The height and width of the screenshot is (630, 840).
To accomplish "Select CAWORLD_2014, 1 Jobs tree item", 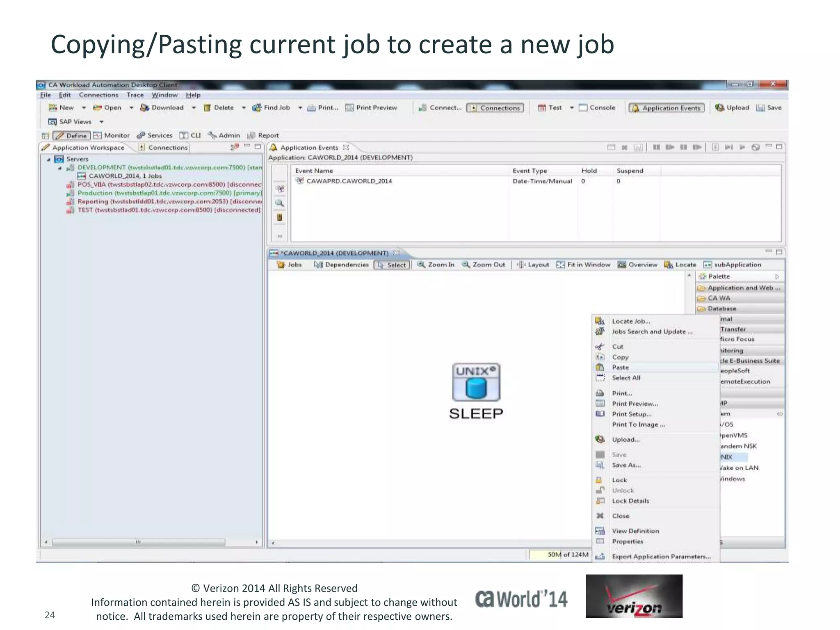I will pyautogui.click(x=120, y=176).
